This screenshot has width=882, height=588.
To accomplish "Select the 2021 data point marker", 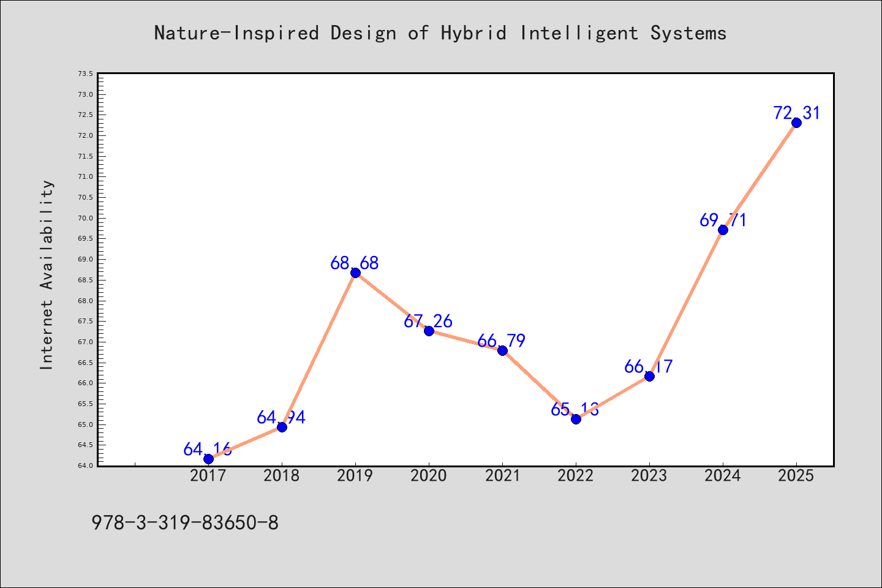I will pyautogui.click(x=502, y=350).
